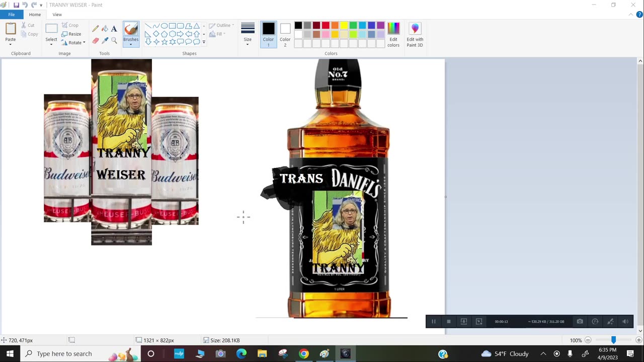This screenshot has height=362, width=644.
Task: Click the zoom slider handle
Action: (x=613, y=340)
